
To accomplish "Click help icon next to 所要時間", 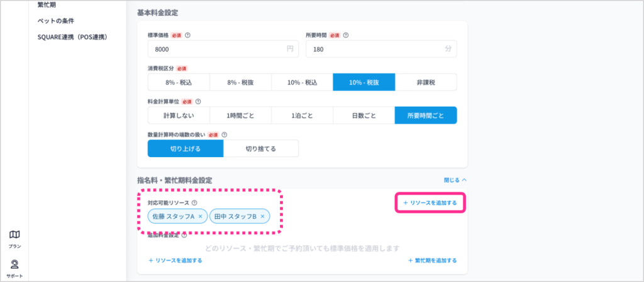I will [346, 35].
